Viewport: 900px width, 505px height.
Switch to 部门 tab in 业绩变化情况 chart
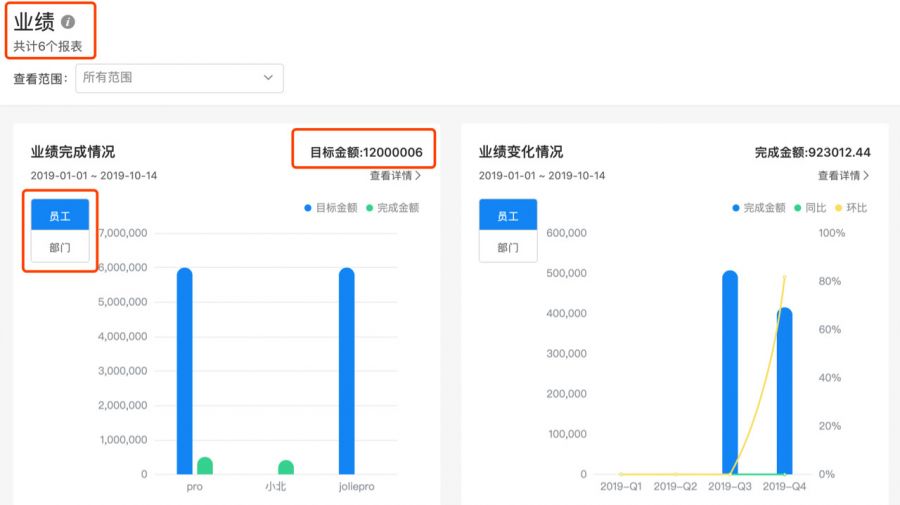508,247
